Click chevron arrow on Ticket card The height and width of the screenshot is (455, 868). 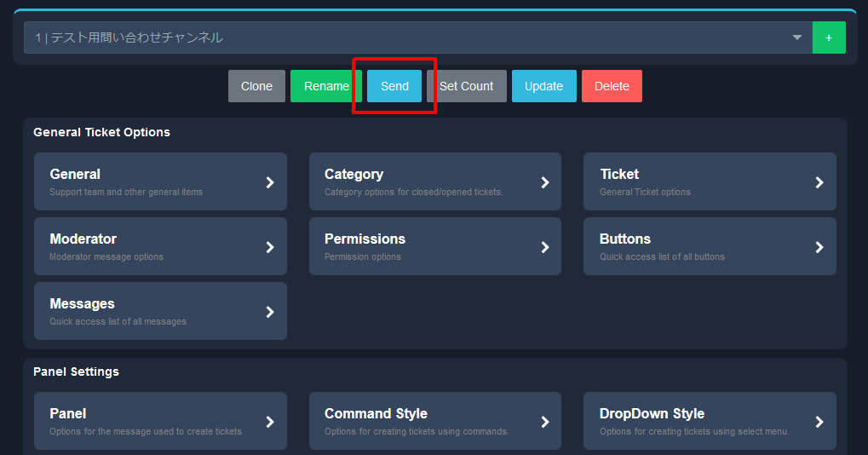[x=819, y=182]
